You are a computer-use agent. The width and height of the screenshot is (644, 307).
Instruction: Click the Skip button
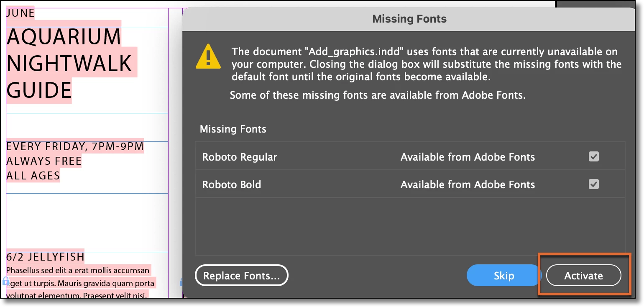503,276
